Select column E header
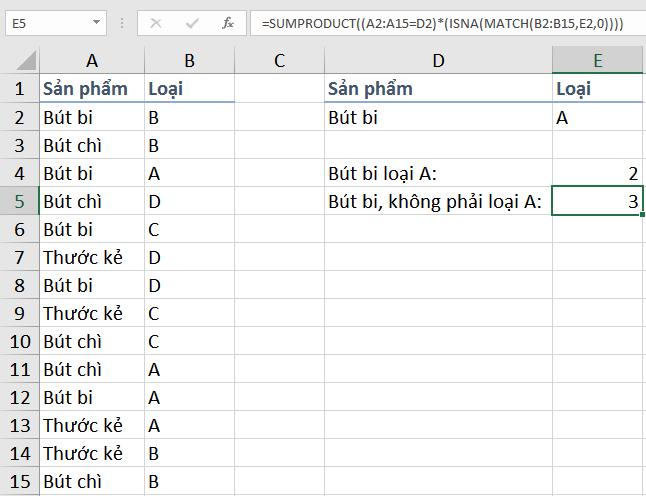646x496 pixels. [x=597, y=61]
